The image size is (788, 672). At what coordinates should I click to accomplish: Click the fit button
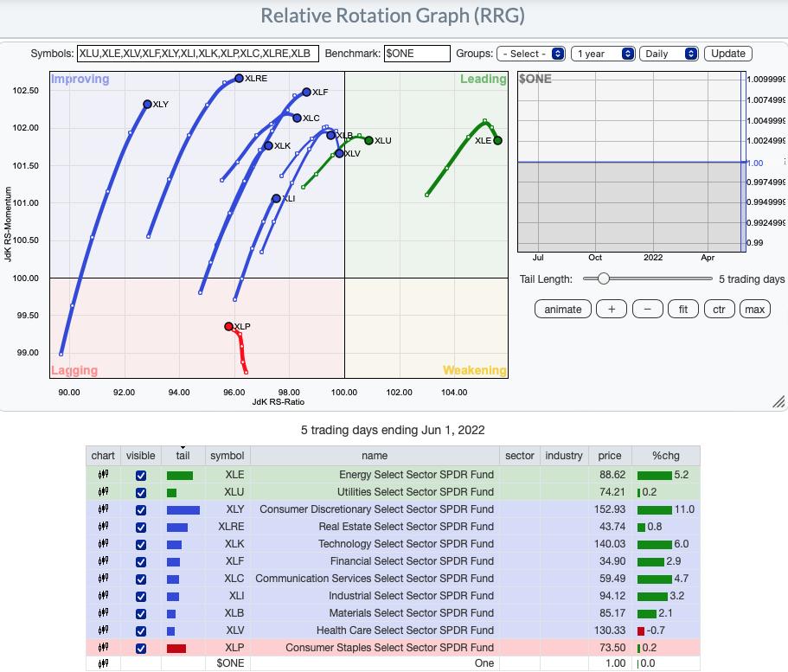pyautogui.click(x=683, y=309)
